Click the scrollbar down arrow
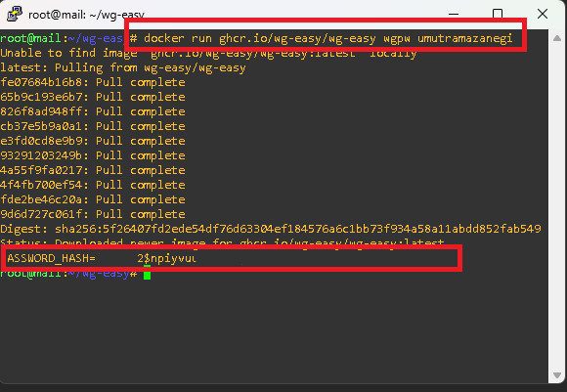This screenshot has height=392, width=567. [x=557, y=375]
